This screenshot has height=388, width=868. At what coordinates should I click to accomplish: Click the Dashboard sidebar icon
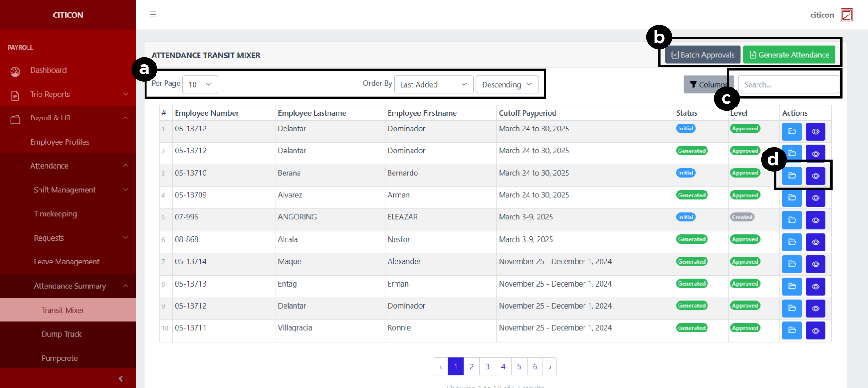coord(16,71)
